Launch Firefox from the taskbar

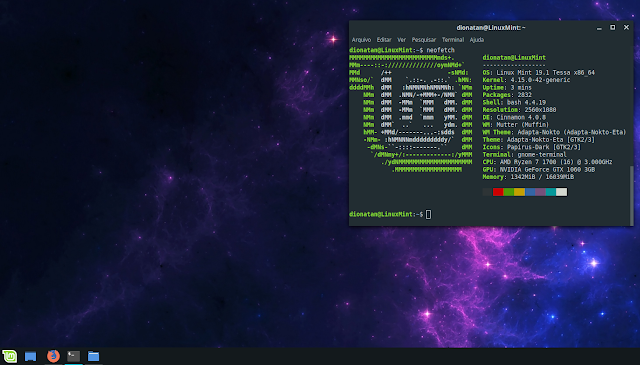pyautogui.click(x=53, y=356)
